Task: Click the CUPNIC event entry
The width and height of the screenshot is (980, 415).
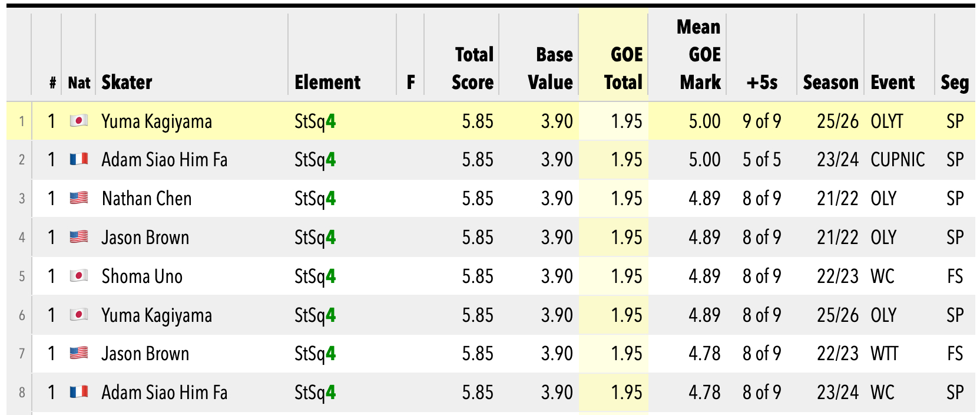Action: [x=898, y=160]
